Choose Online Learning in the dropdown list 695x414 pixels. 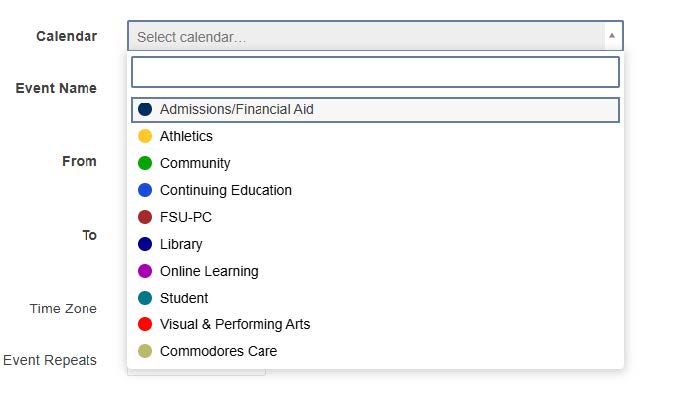pyautogui.click(x=209, y=272)
